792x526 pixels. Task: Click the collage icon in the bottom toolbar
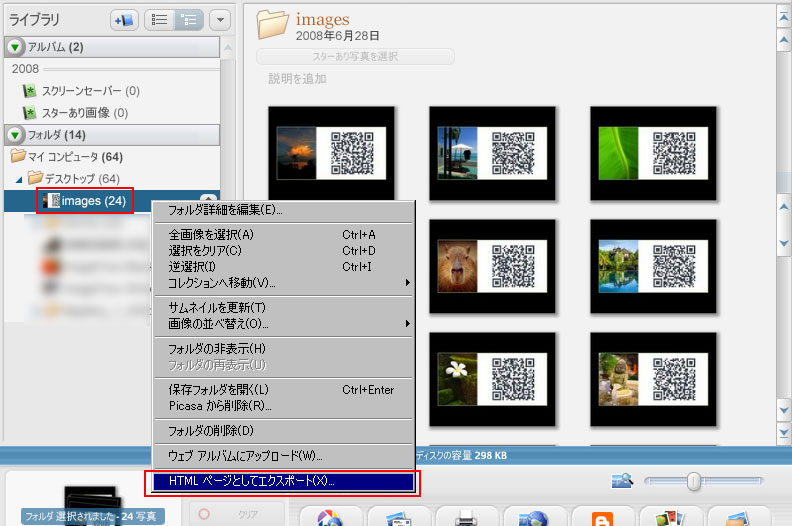pyautogui.click(x=670, y=517)
